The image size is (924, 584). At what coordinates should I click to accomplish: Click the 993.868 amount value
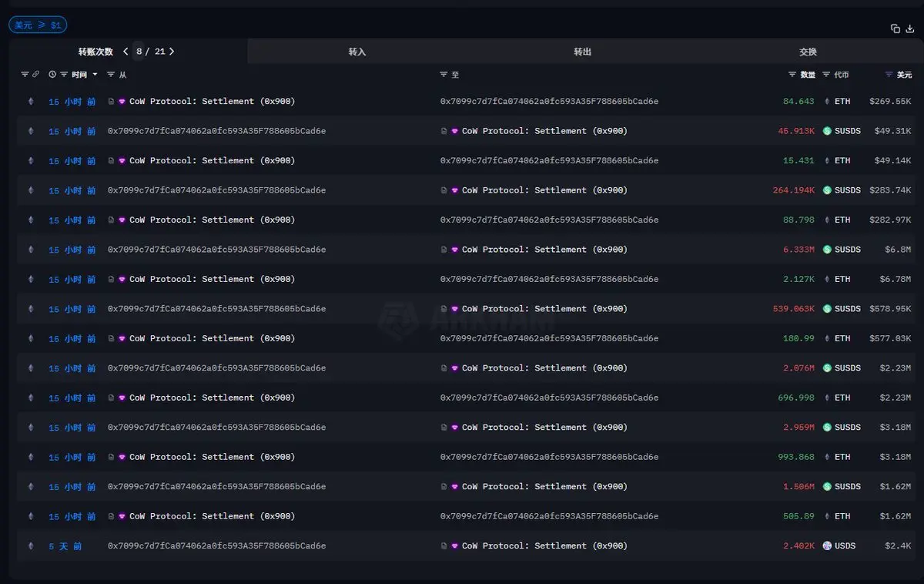click(x=796, y=458)
